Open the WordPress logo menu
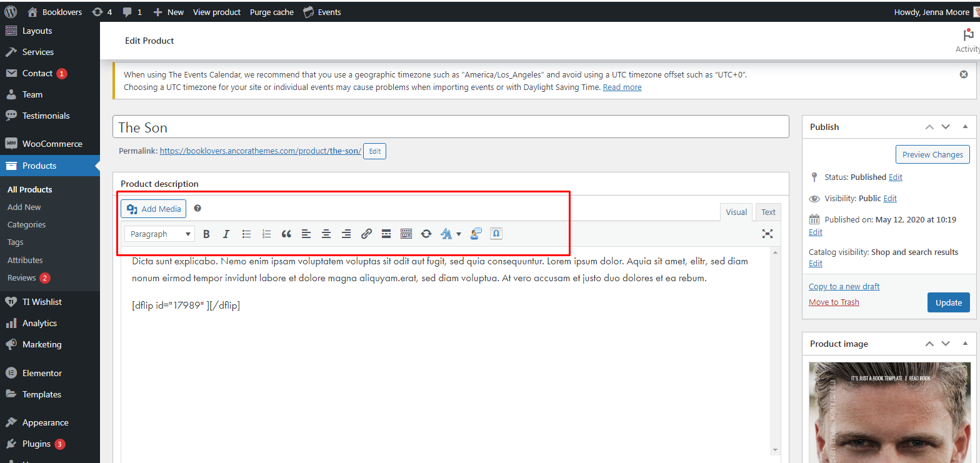980x463 pixels. [x=11, y=11]
